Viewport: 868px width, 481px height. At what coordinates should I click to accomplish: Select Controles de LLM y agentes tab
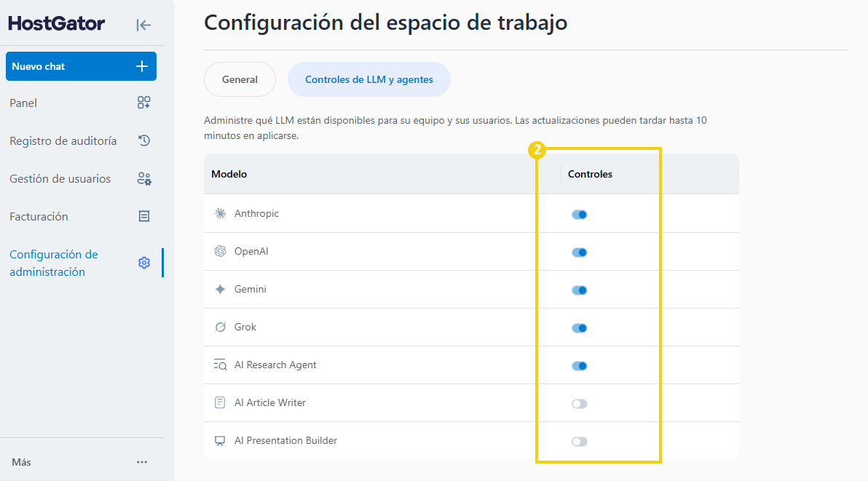(x=369, y=79)
